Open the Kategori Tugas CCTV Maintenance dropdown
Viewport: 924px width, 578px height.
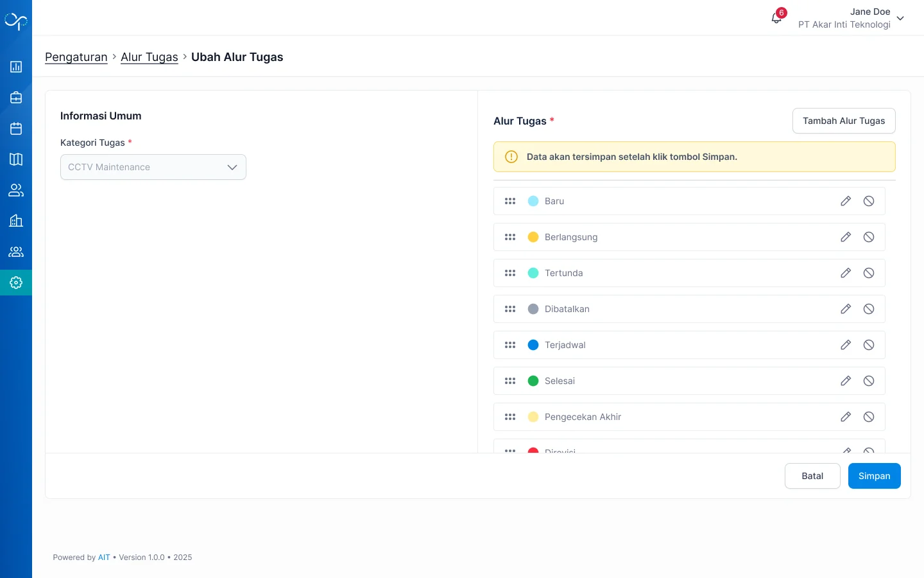point(153,167)
